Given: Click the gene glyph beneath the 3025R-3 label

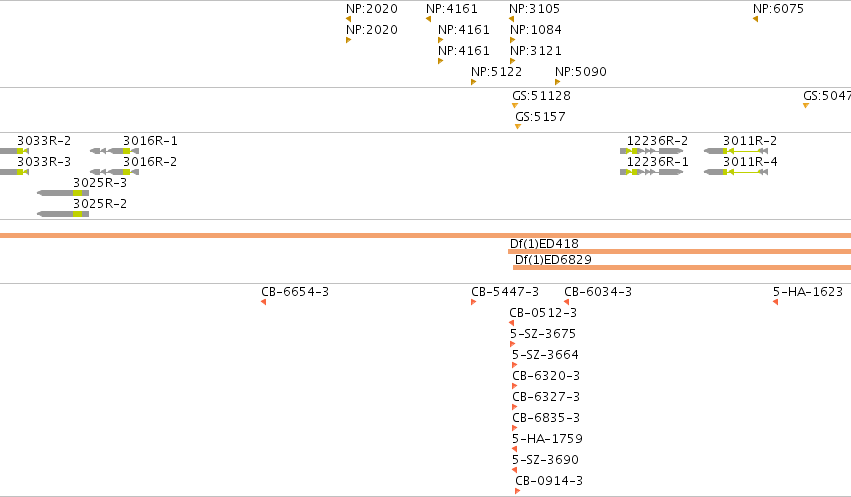Looking at the screenshot, I should (x=63, y=193).
